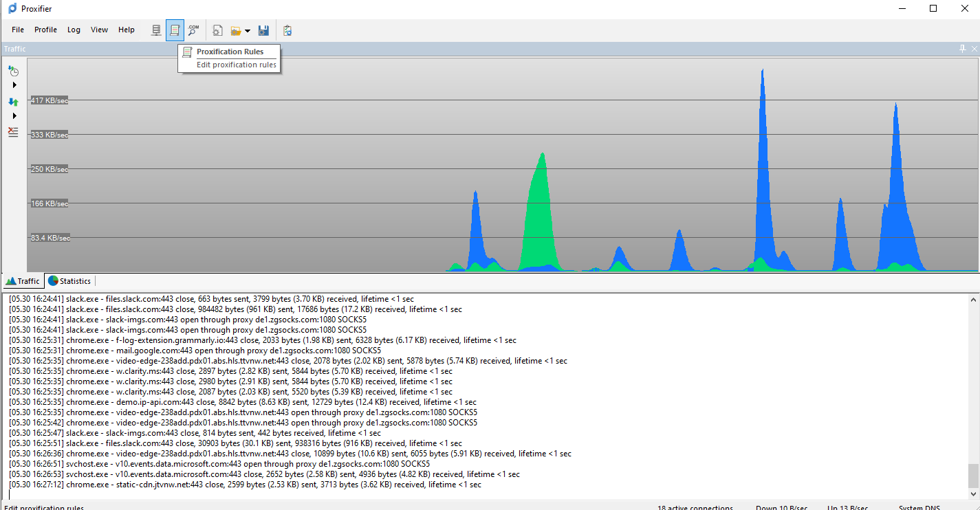
Task: Select the Traffic tab
Action: [23, 281]
